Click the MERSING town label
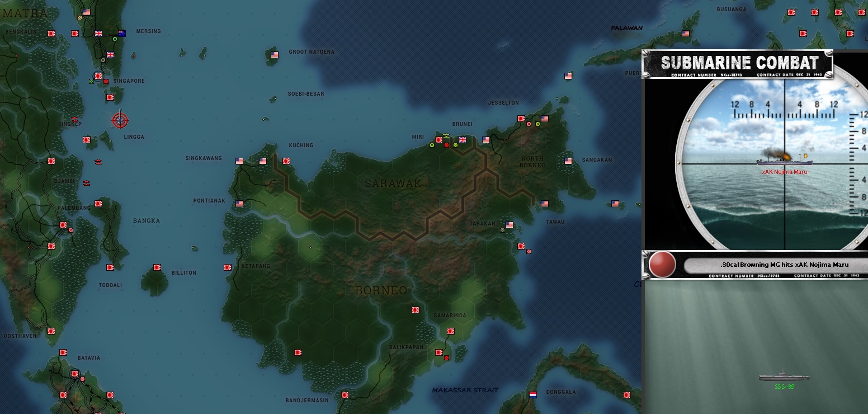 pyautogui.click(x=148, y=31)
